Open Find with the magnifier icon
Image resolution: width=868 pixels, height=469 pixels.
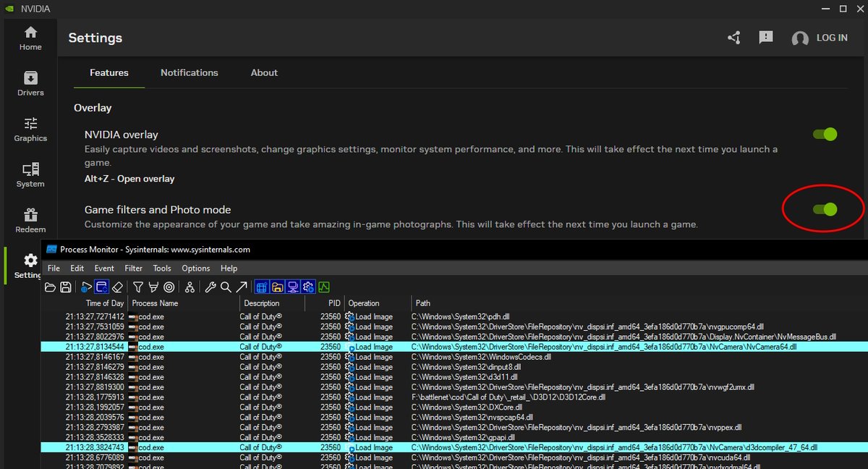coord(226,287)
